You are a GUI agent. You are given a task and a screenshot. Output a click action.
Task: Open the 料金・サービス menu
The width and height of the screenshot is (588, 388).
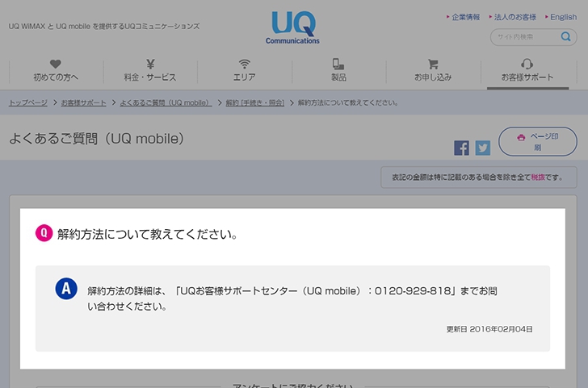150,71
